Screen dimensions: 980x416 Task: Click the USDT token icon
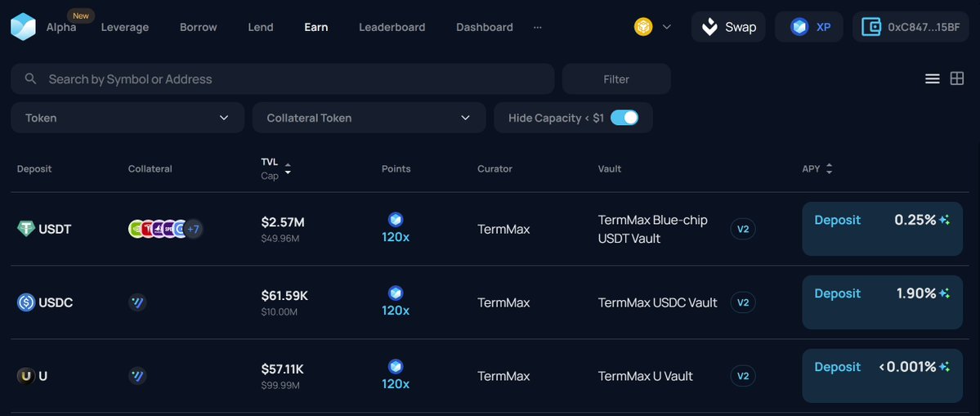(25, 229)
